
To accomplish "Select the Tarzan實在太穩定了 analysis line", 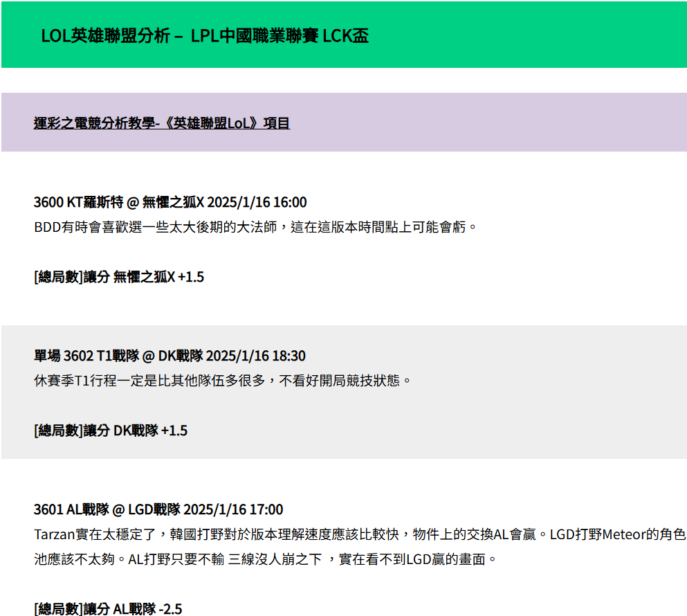I will point(360,534).
